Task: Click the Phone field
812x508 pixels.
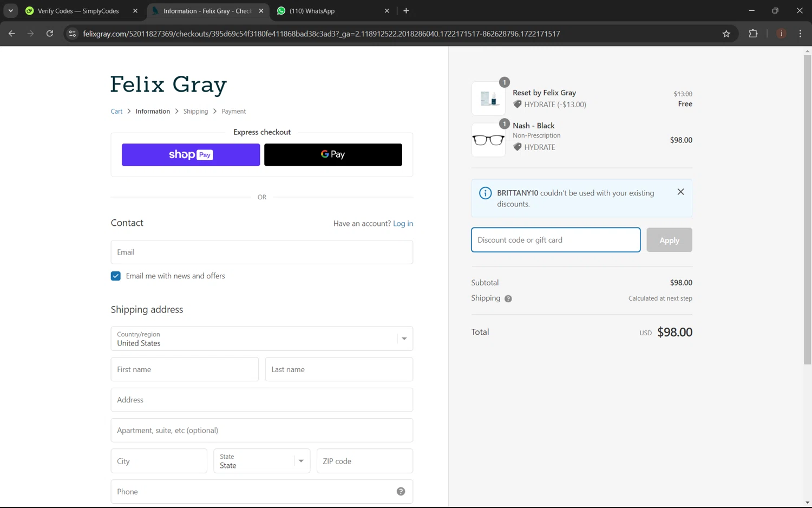Action: point(262,491)
